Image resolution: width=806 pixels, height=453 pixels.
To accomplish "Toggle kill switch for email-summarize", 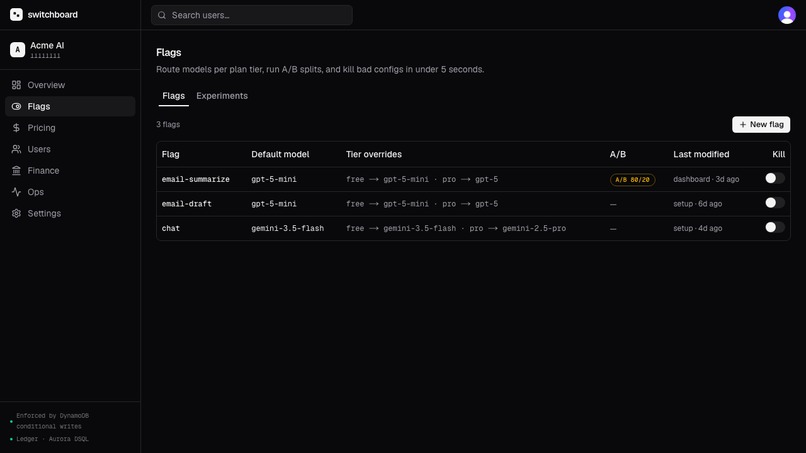I will click(x=775, y=178).
